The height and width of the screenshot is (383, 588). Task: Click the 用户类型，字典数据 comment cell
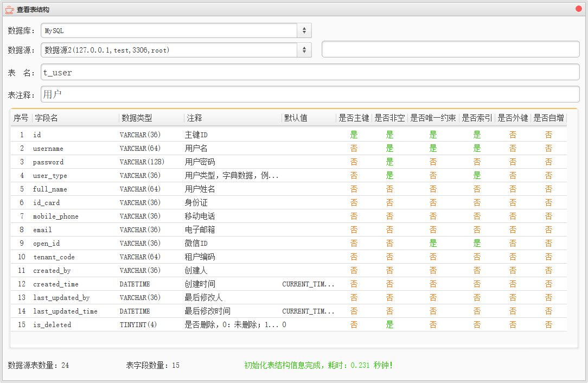tap(232, 176)
